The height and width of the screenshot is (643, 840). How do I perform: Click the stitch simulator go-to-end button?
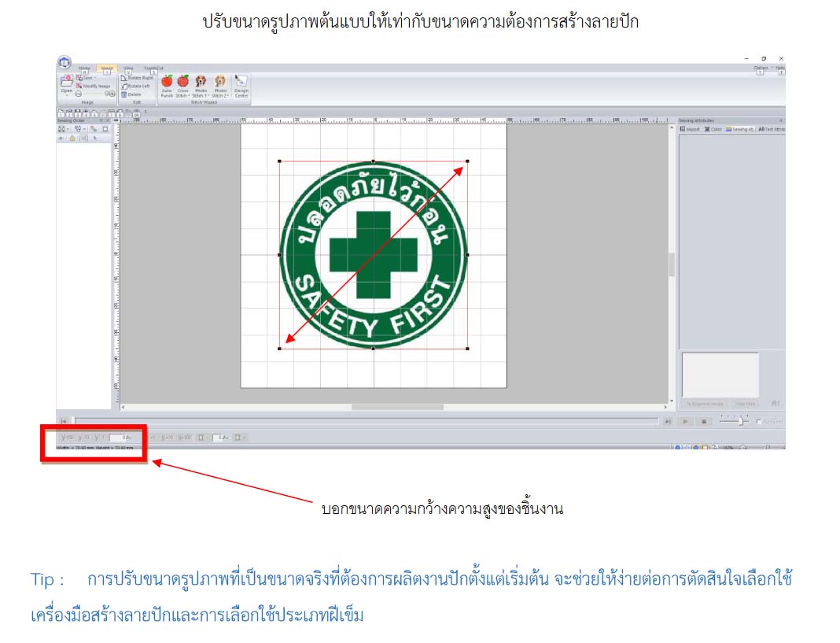pyautogui.click(x=668, y=422)
